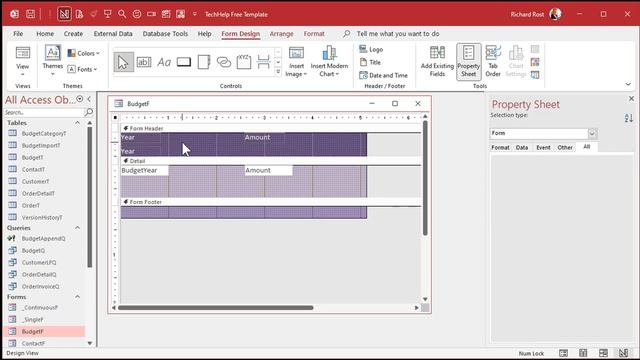Click the Layout View icon in status bar
This screenshot has width=640, height=360.
tap(603, 353)
